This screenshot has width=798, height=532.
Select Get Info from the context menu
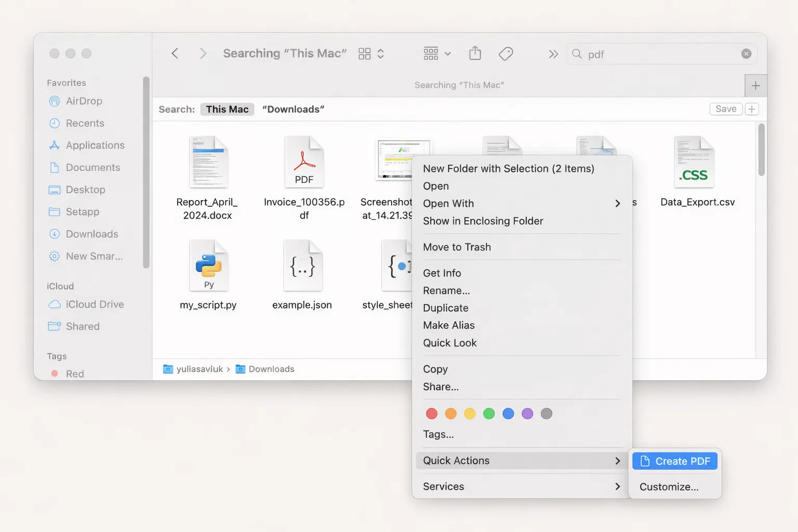point(442,273)
